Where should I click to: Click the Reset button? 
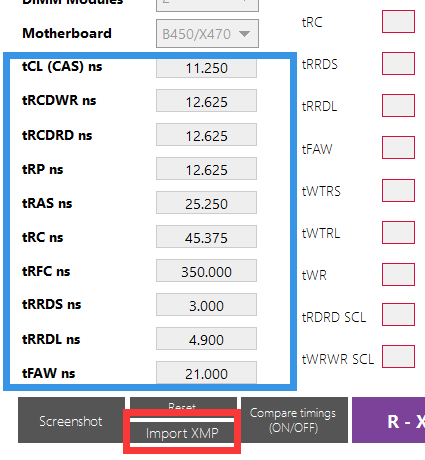(x=183, y=407)
